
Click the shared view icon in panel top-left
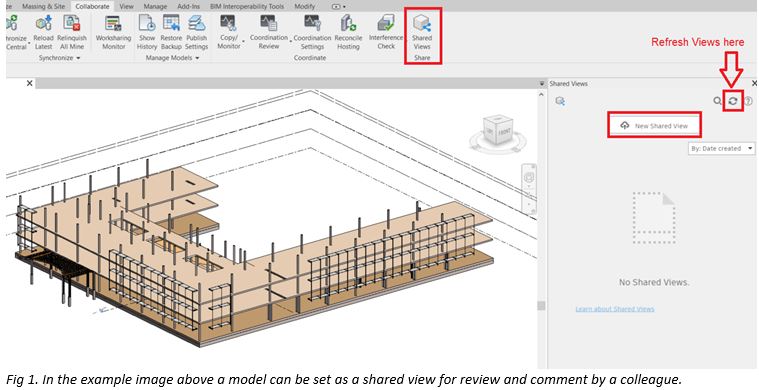(x=560, y=101)
